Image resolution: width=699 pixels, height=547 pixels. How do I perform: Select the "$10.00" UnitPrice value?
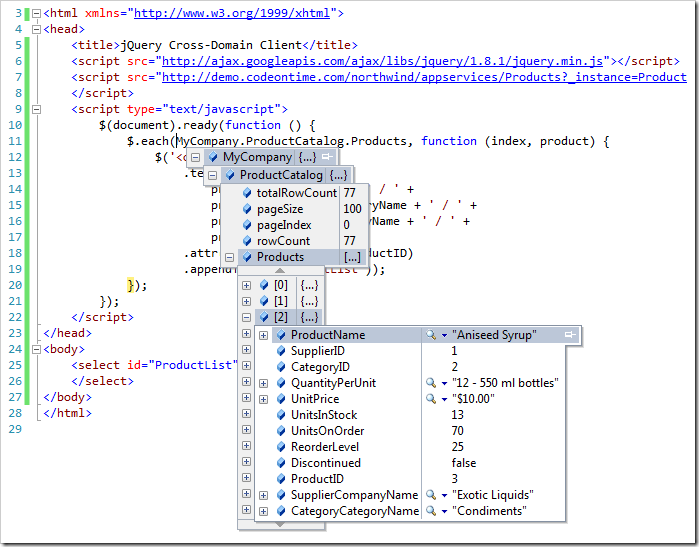click(473, 399)
